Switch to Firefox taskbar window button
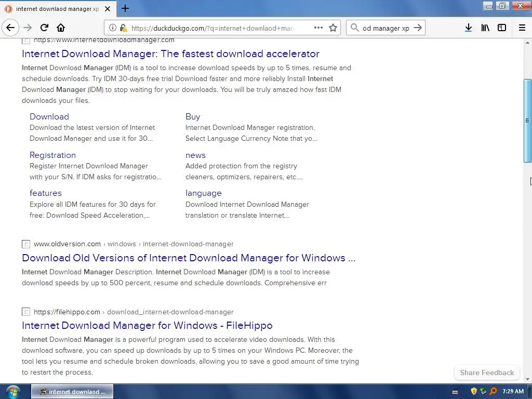The image size is (532, 399). click(x=72, y=392)
